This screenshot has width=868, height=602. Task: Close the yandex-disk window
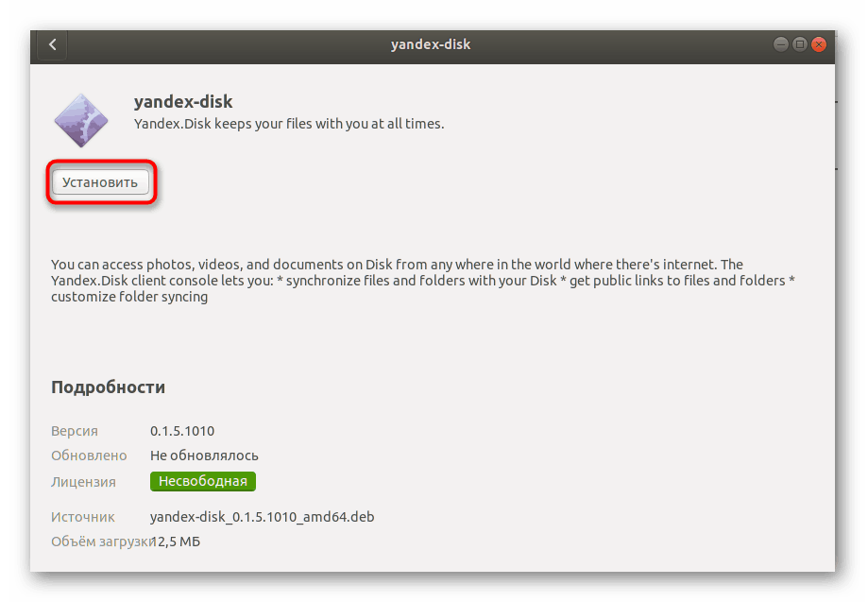[819, 44]
